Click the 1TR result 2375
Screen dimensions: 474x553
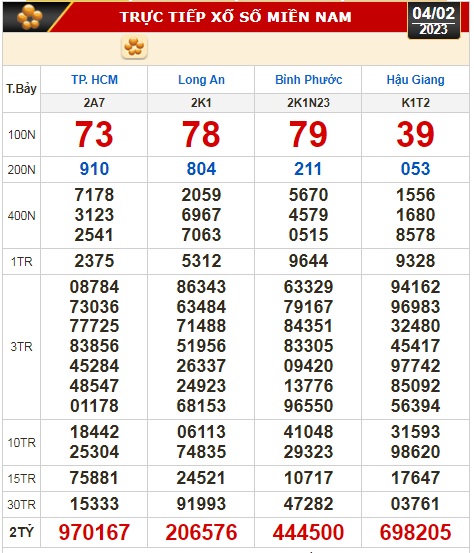click(94, 261)
